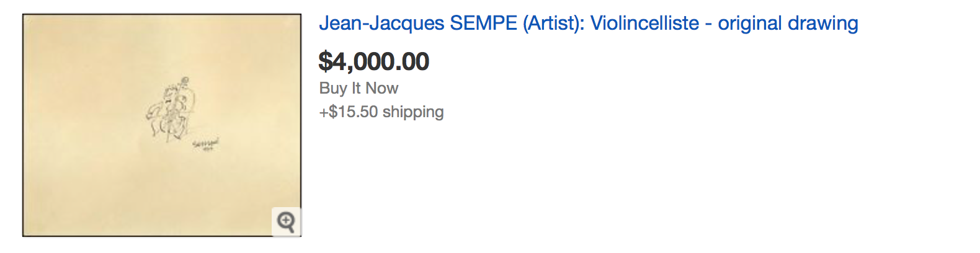Click the artist signature on the drawing
This screenshot has width=980, height=253.
point(206,145)
